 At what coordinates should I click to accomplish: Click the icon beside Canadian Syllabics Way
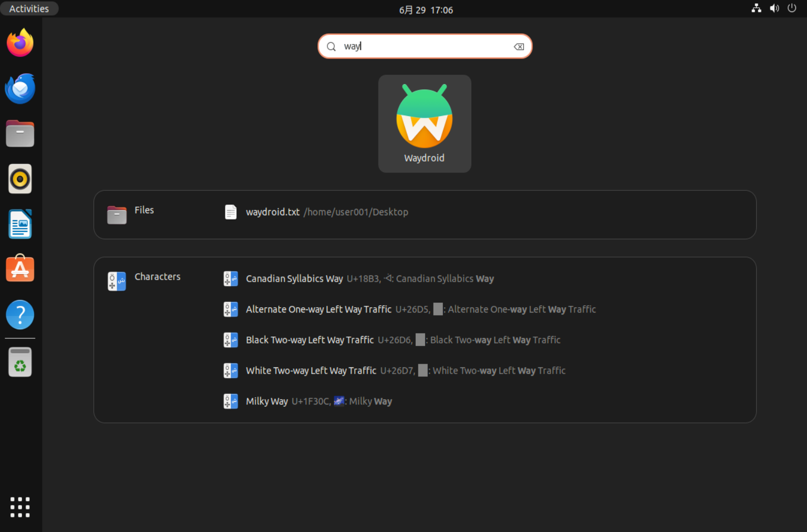[x=231, y=279]
